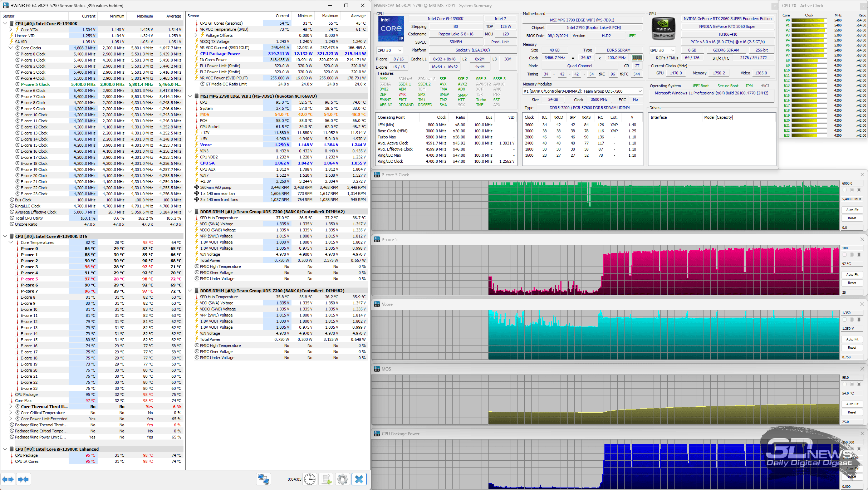This screenshot has height=490, width=868.
Task: Close the P-core 5 Clock graph window
Action: click(862, 175)
